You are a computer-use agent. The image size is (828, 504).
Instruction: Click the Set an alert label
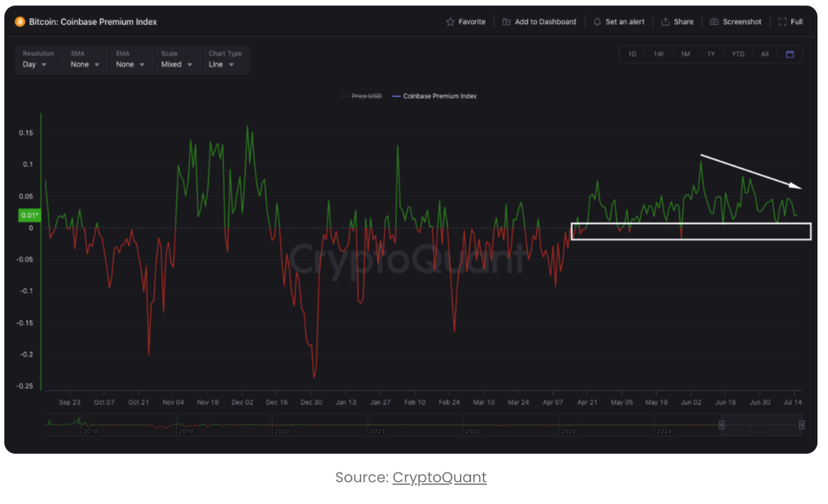click(x=625, y=22)
